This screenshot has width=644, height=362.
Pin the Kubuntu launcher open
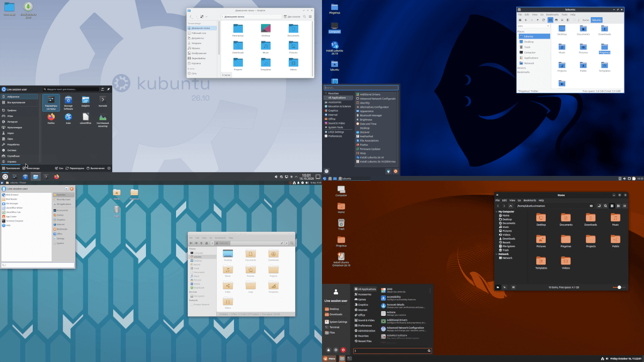108,89
